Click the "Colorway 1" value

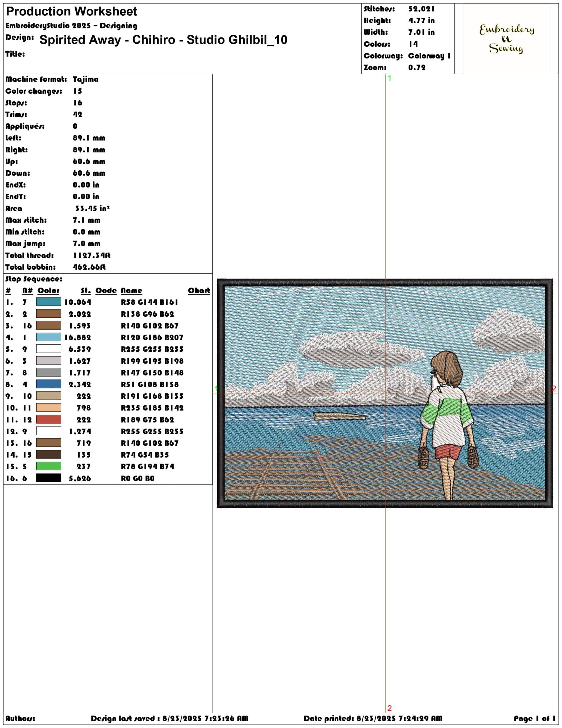(x=429, y=56)
